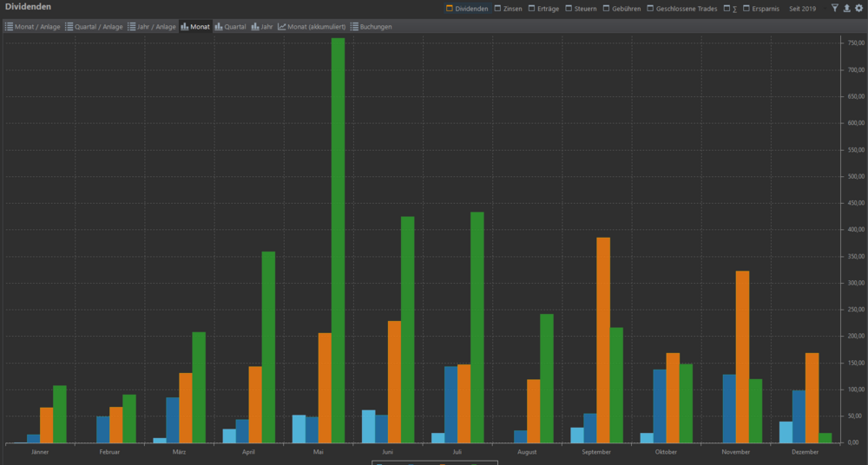Click the tall green Mai bar
The width and height of the screenshot is (868, 465).
[338, 240]
